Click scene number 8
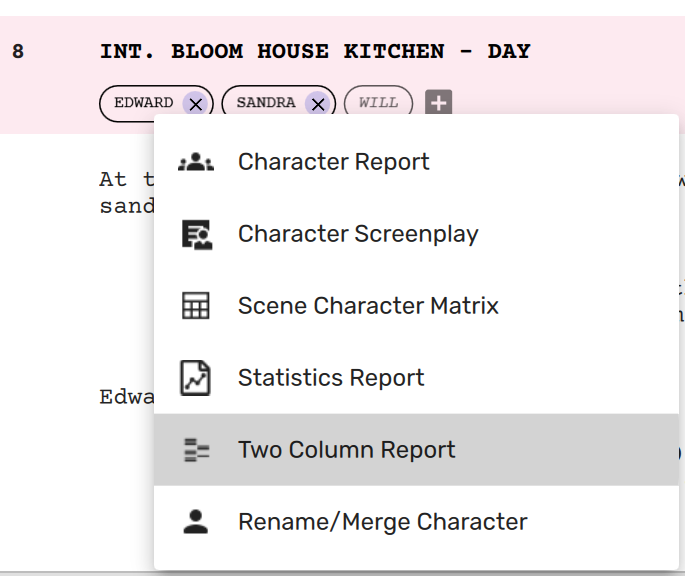Image resolution: width=685 pixels, height=576 pixels. (18, 52)
